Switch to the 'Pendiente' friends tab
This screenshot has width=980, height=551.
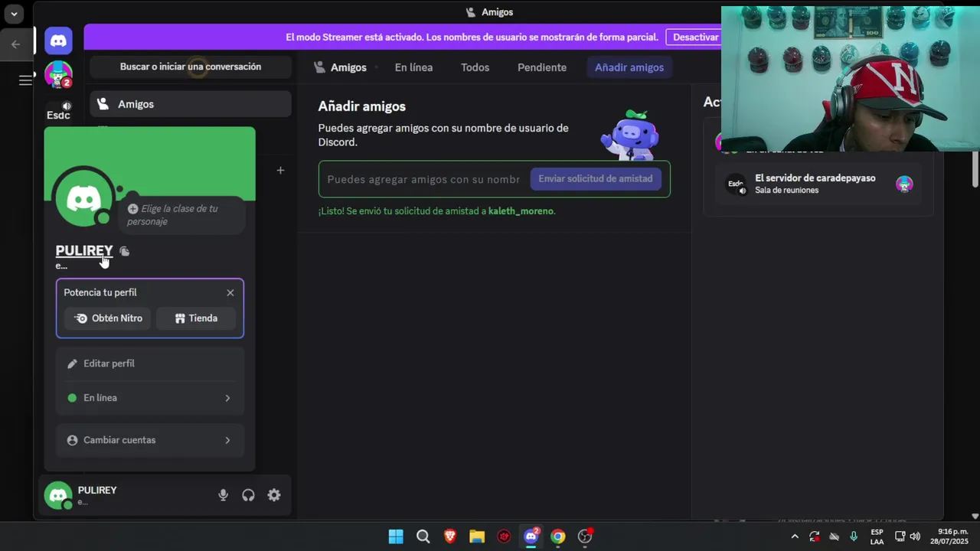tap(542, 67)
